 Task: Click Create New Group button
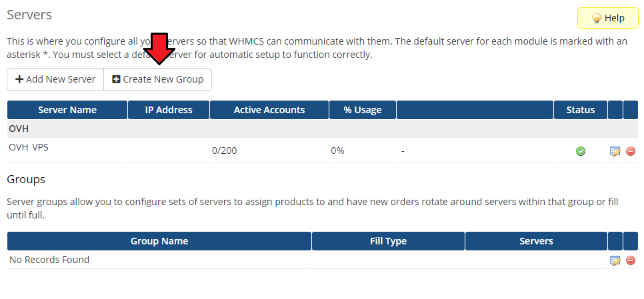pyautogui.click(x=158, y=79)
